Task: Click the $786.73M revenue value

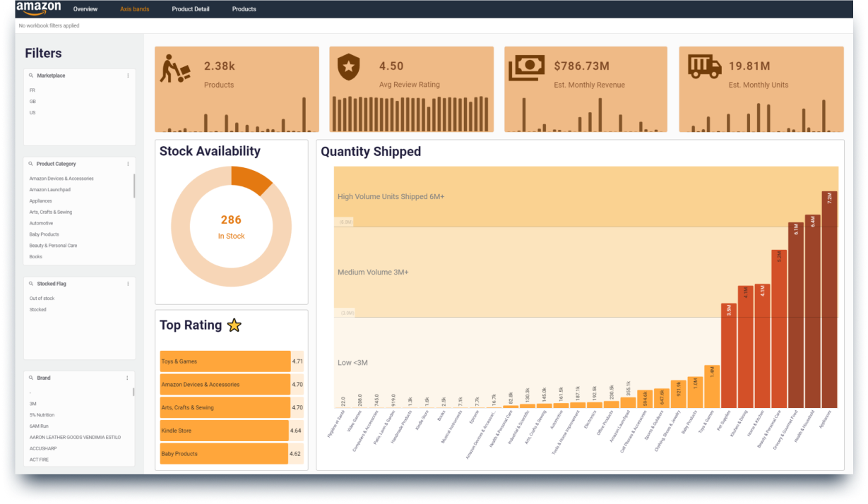Action: (x=581, y=66)
